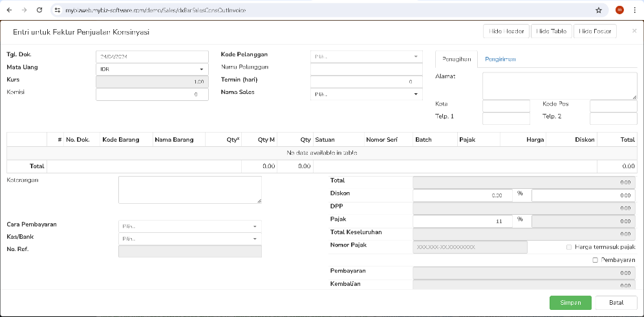Viewport: 644px width, 317px height.
Task: Cancel the entry with Batal
Action: click(x=616, y=303)
